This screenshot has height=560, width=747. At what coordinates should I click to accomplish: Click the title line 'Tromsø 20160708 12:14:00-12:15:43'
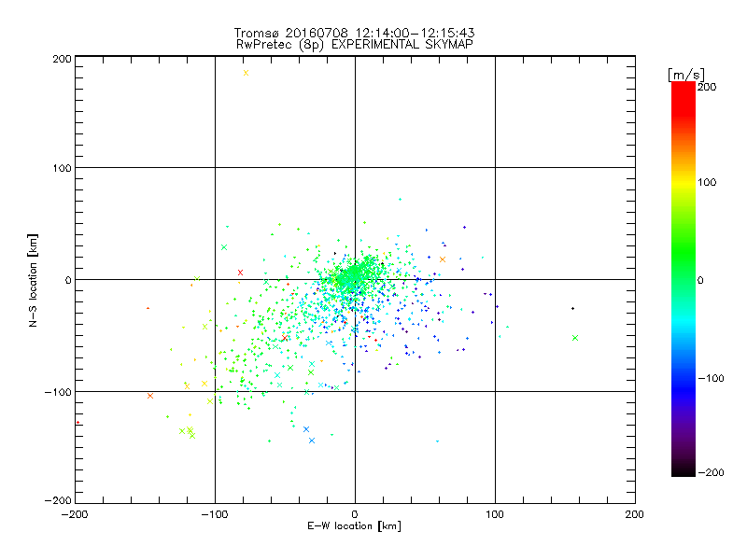354,33
